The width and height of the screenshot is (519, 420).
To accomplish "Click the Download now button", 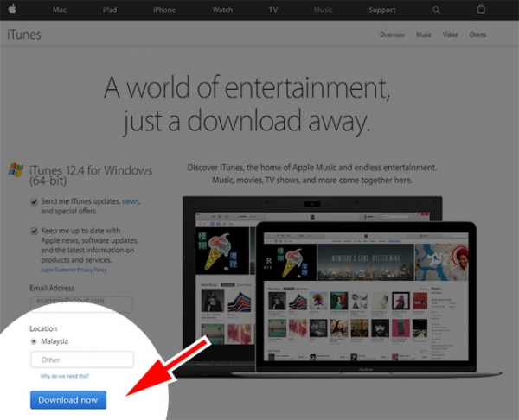I will [68, 400].
